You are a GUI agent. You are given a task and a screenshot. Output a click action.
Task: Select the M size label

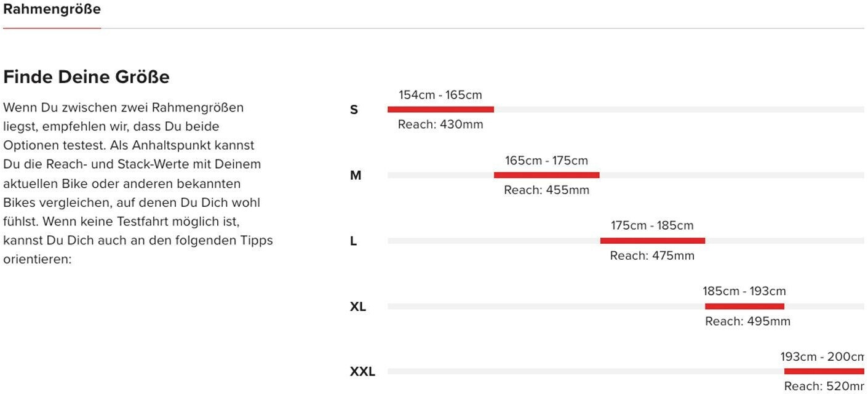tap(356, 175)
